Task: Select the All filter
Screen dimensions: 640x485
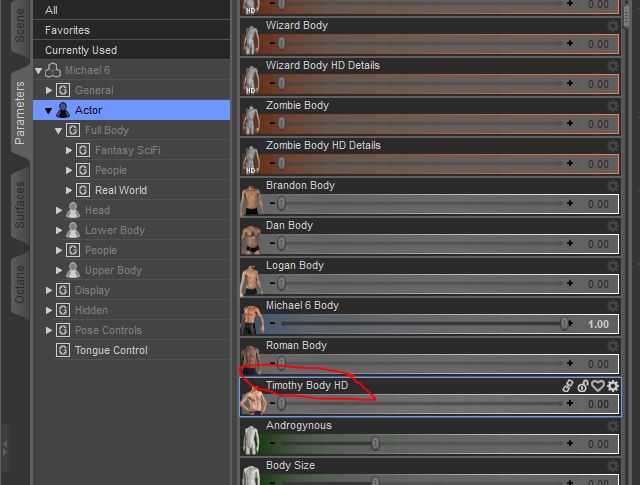Action: pos(131,10)
